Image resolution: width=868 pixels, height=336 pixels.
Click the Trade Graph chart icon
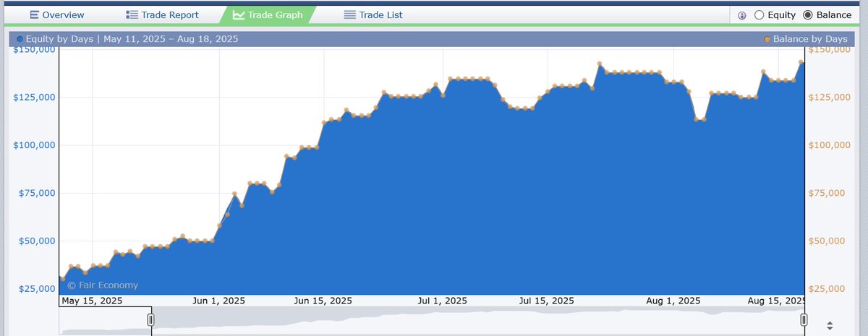point(239,14)
